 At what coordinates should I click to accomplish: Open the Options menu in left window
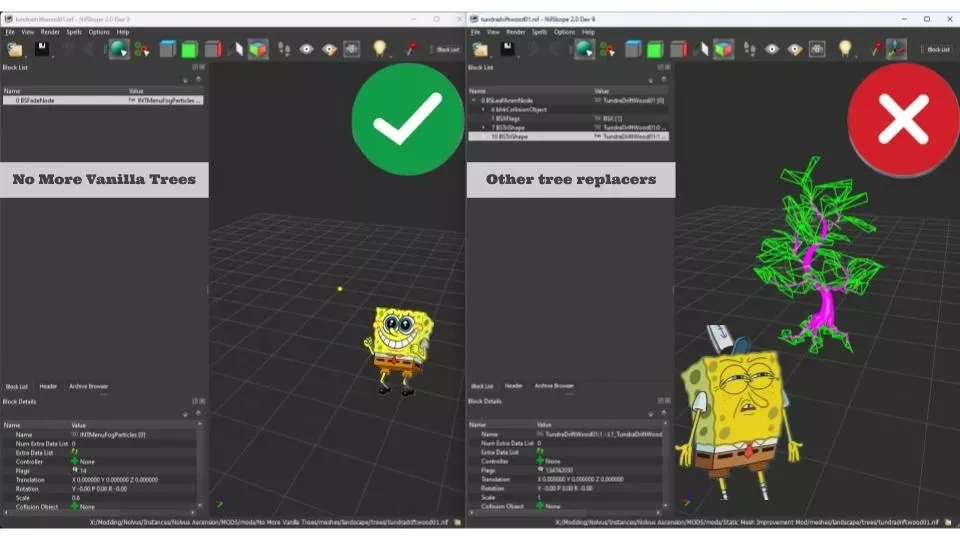coord(99,32)
